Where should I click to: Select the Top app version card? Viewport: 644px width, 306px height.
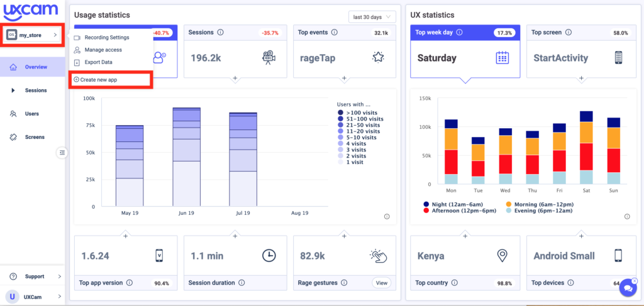click(126, 263)
